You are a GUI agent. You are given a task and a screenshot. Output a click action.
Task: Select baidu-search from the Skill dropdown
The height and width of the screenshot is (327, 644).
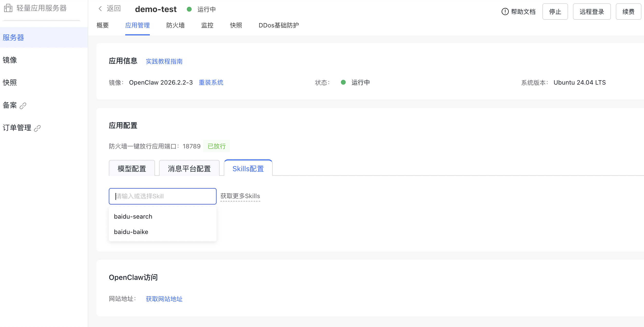[133, 217]
